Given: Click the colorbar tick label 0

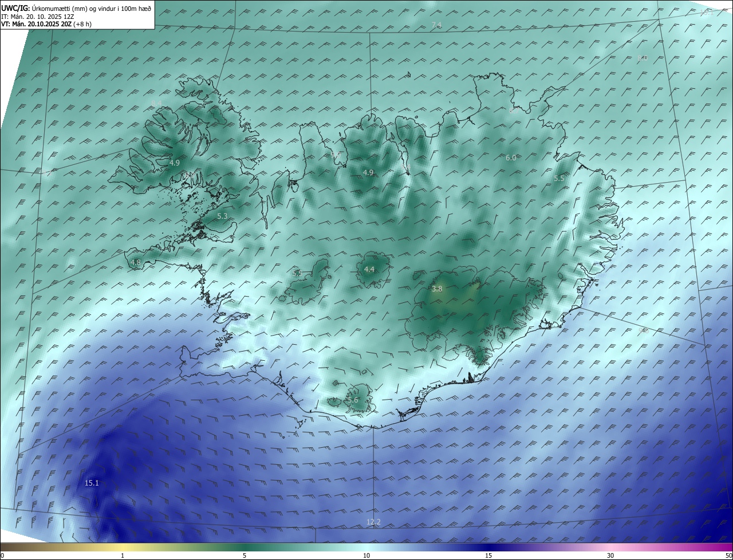Looking at the screenshot, I should (x=2, y=555).
